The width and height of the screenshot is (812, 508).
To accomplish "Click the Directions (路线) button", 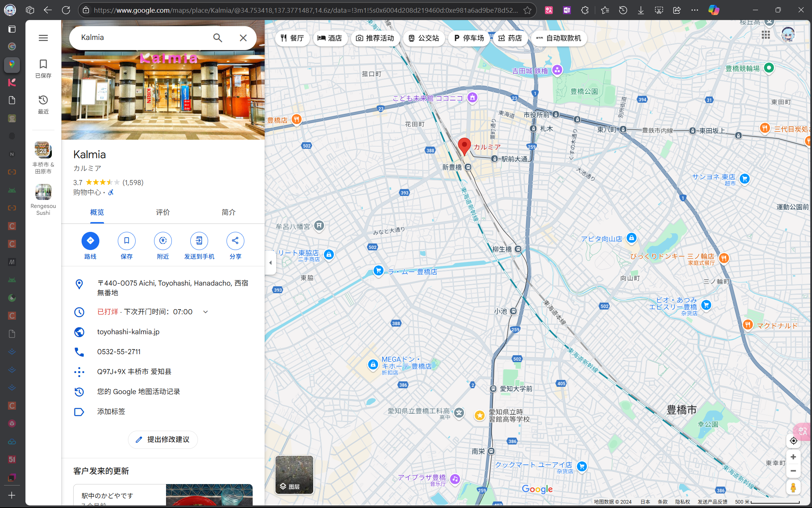I will tap(90, 246).
